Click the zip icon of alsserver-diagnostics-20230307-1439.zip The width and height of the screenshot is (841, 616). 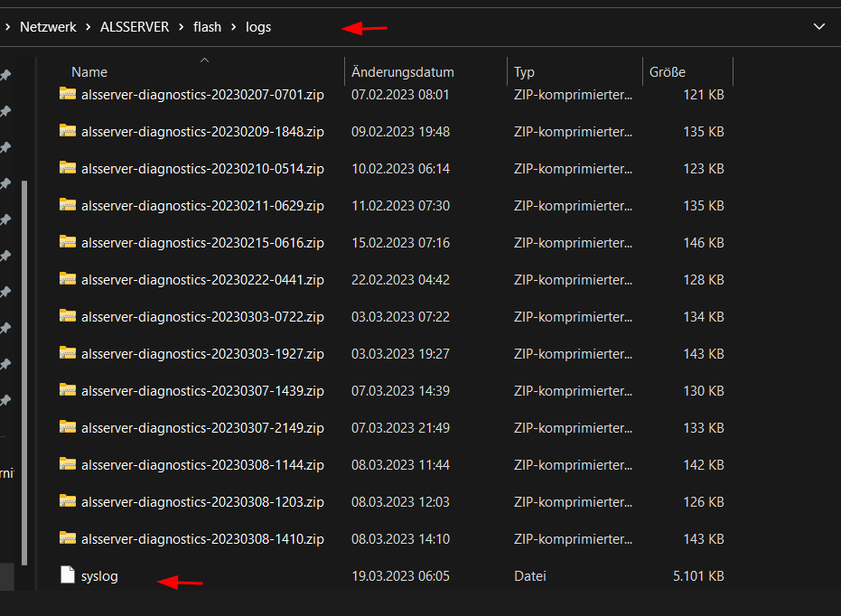68,390
